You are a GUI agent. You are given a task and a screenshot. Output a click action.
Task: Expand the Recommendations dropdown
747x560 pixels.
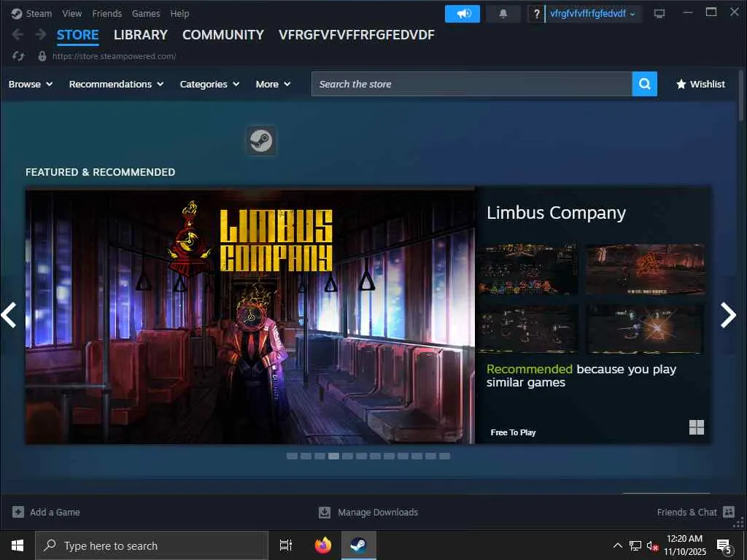click(x=116, y=85)
